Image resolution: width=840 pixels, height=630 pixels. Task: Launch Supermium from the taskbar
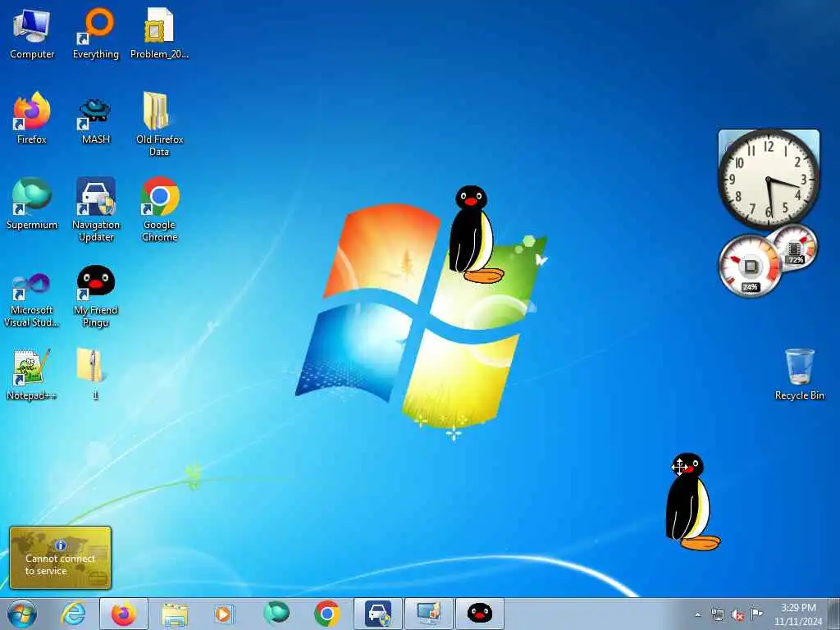(276, 614)
